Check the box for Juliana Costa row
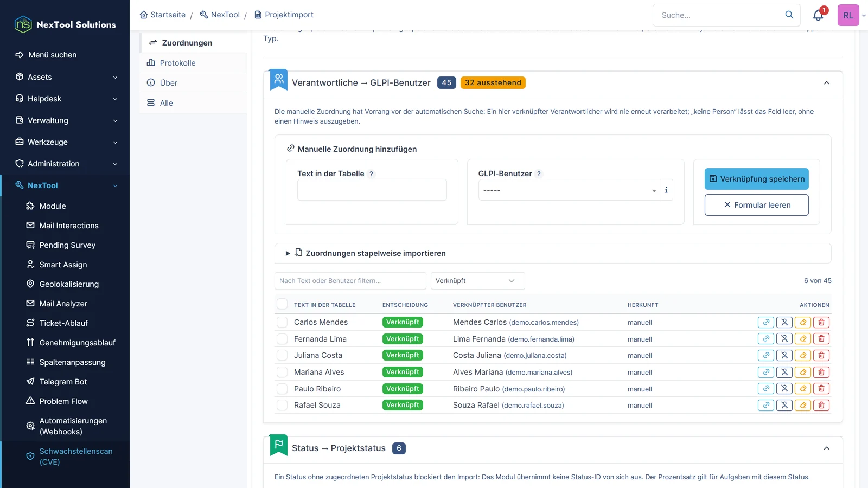 click(282, 355)
